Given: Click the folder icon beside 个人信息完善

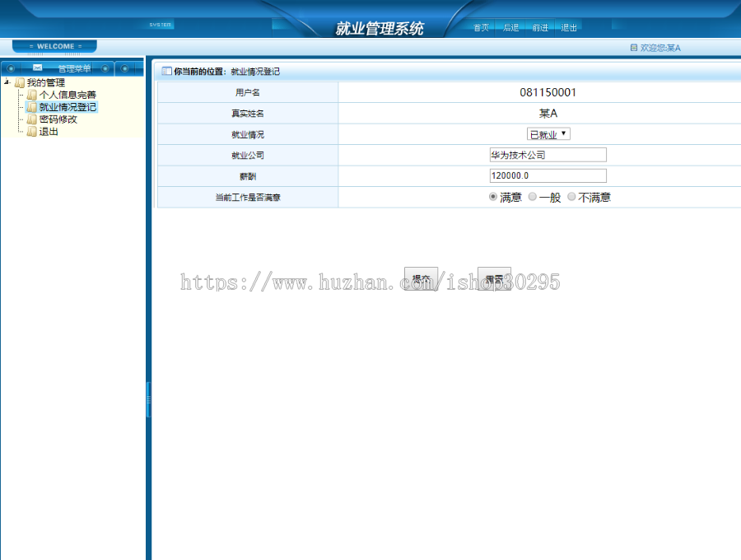Looking at the screenshot, I should coord(32,95).
